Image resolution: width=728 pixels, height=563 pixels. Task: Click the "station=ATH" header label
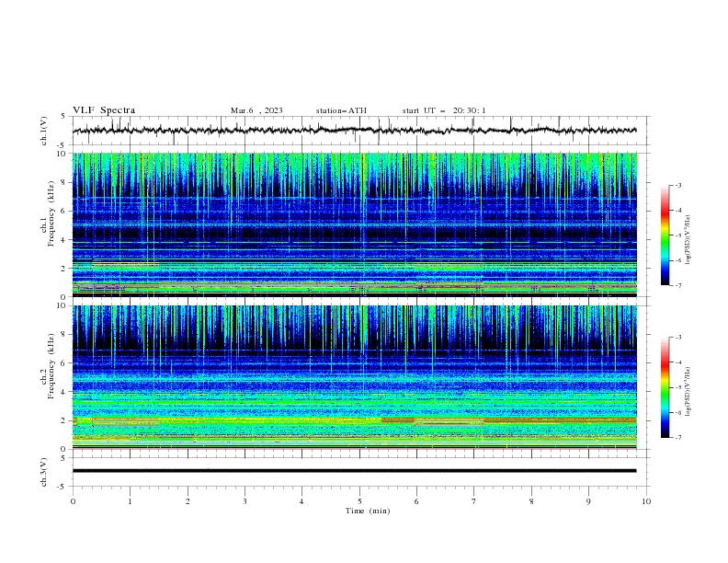point(341,110)
